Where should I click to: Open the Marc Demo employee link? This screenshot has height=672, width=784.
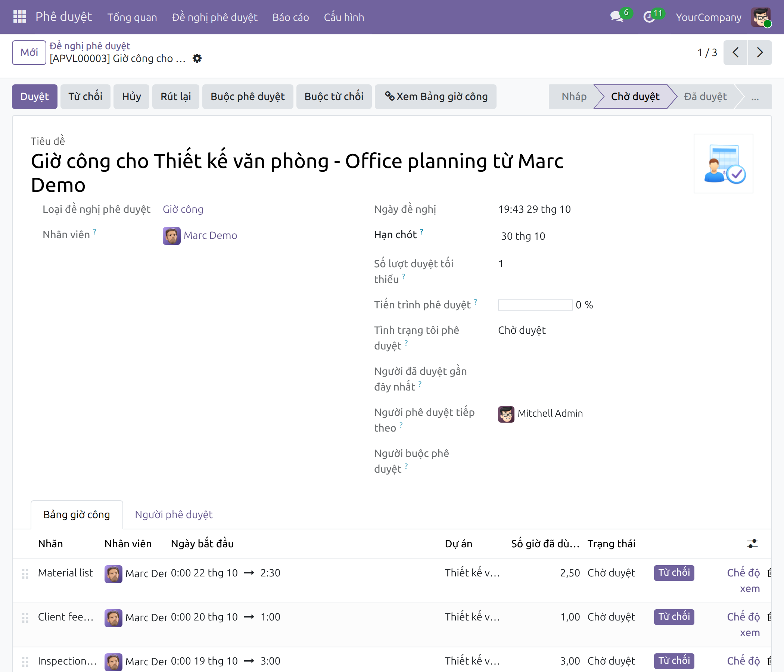point(210,235)
